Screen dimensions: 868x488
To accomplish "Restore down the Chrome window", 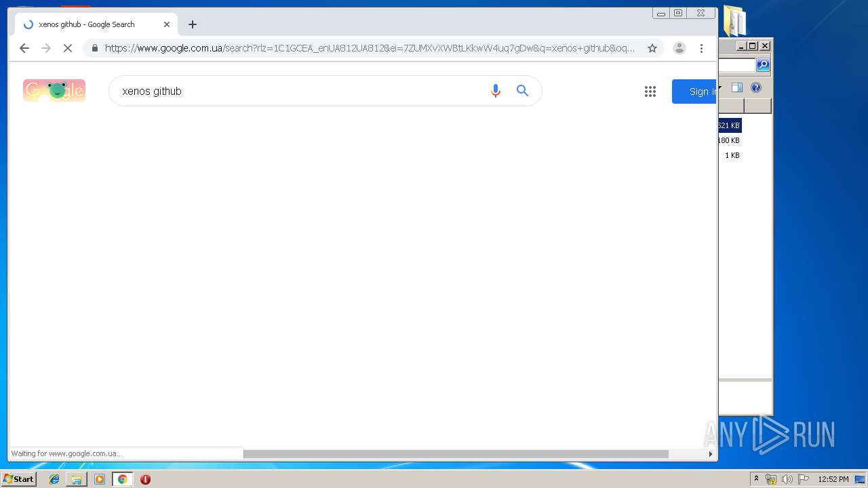I will click(x=678, y=13).
